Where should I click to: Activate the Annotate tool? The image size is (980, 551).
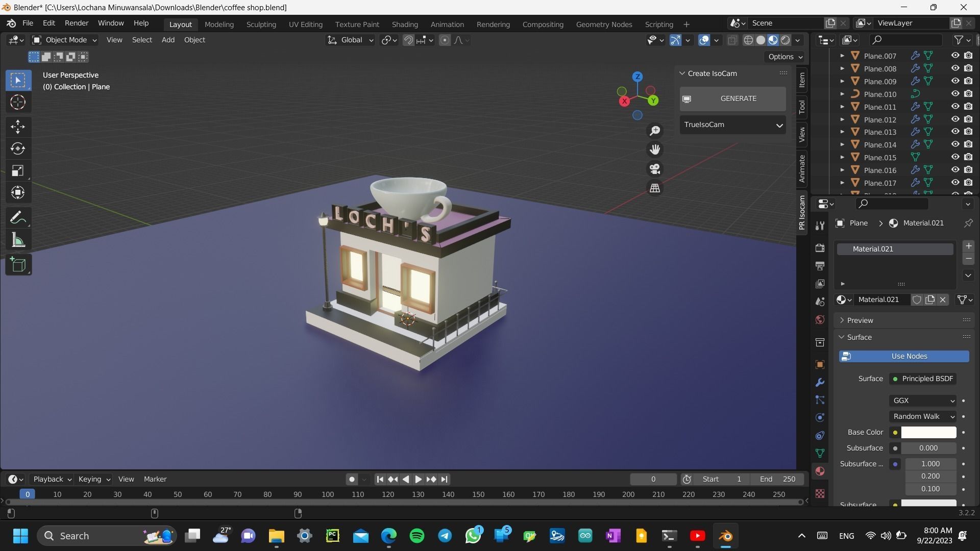[18, 218]
